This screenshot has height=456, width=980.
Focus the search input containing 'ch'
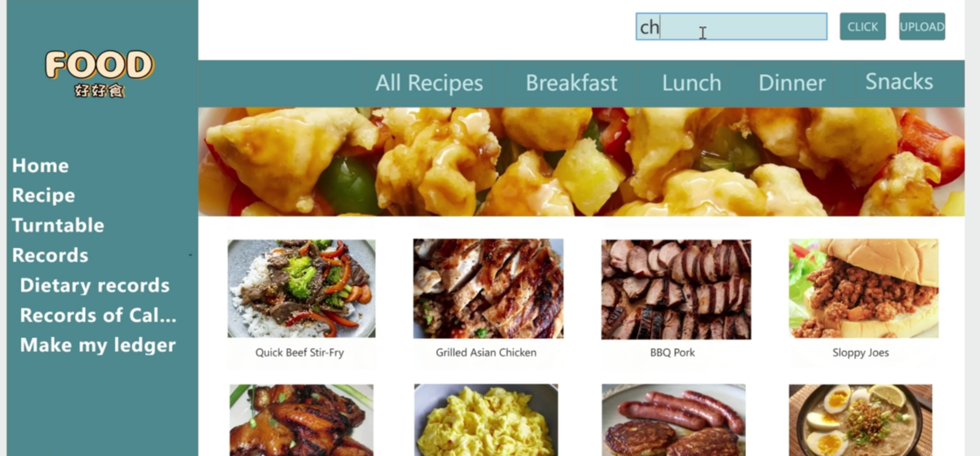click(x=731, y=27)
